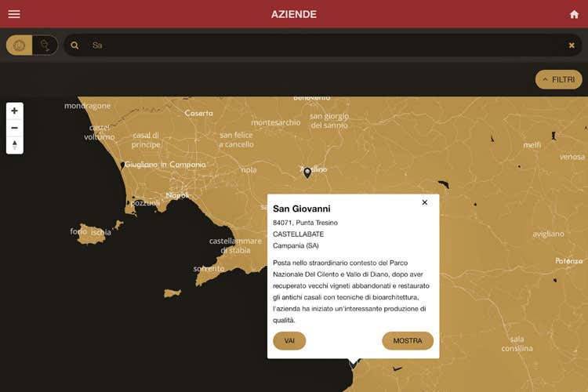Screen dimensions: 588x392
Task: Click the mondragone map label
Action: (87, 106)
